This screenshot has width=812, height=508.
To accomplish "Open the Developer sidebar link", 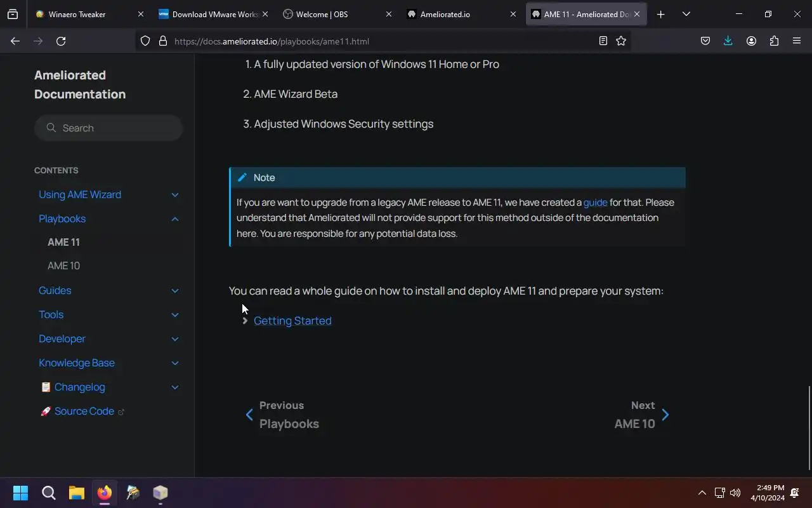I will pos(62,339).
